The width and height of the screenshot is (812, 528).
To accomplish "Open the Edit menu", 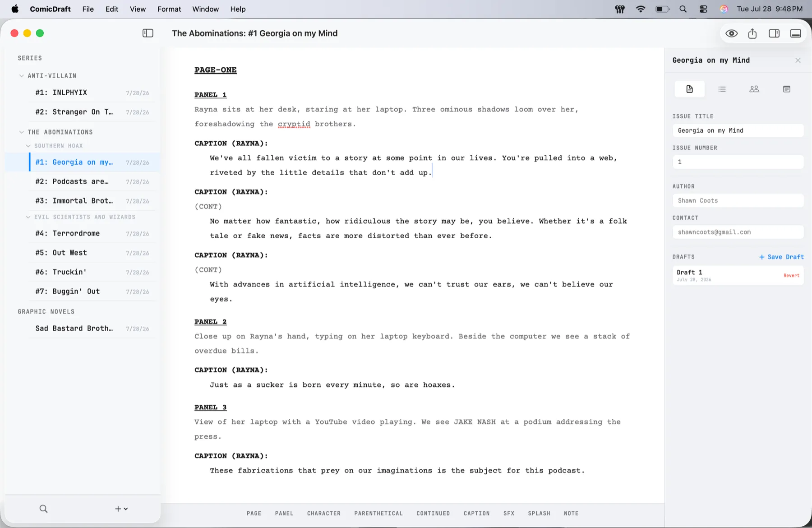I will 112,9.
